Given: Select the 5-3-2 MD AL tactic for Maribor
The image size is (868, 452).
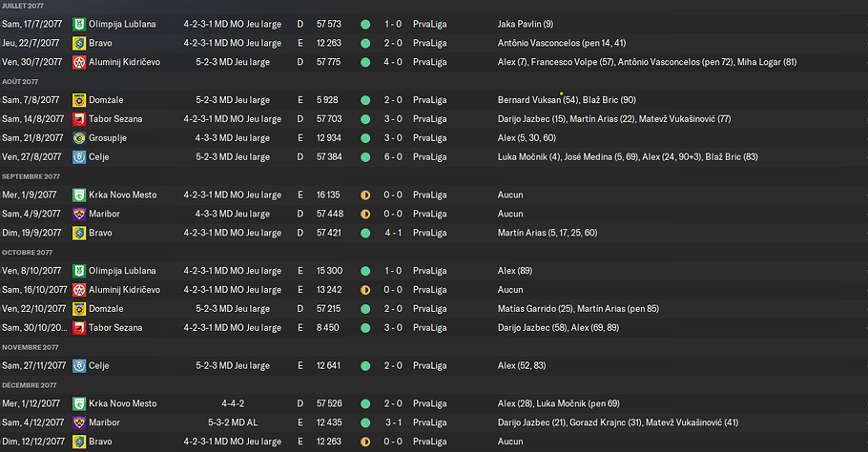Looking at the screenshot, I should pyautogui.click(x=233, y=422).
